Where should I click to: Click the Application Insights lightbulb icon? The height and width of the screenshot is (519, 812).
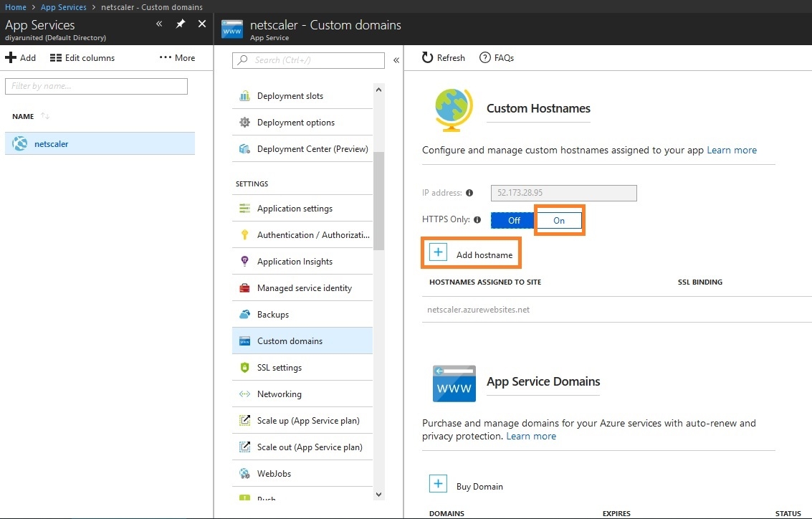pyautogui.click(x=244, y=261)
